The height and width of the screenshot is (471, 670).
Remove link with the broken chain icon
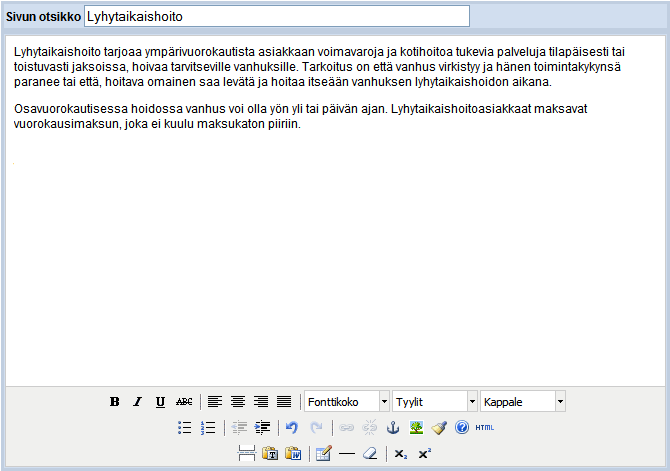coord(370,427)
